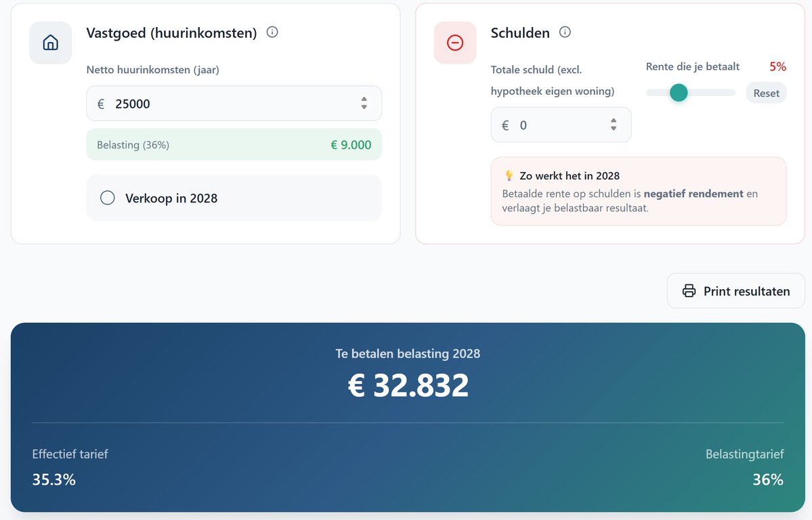
Task: Adjust Totale schuld using the stepper arrows
Action: [x=613, y=125]
